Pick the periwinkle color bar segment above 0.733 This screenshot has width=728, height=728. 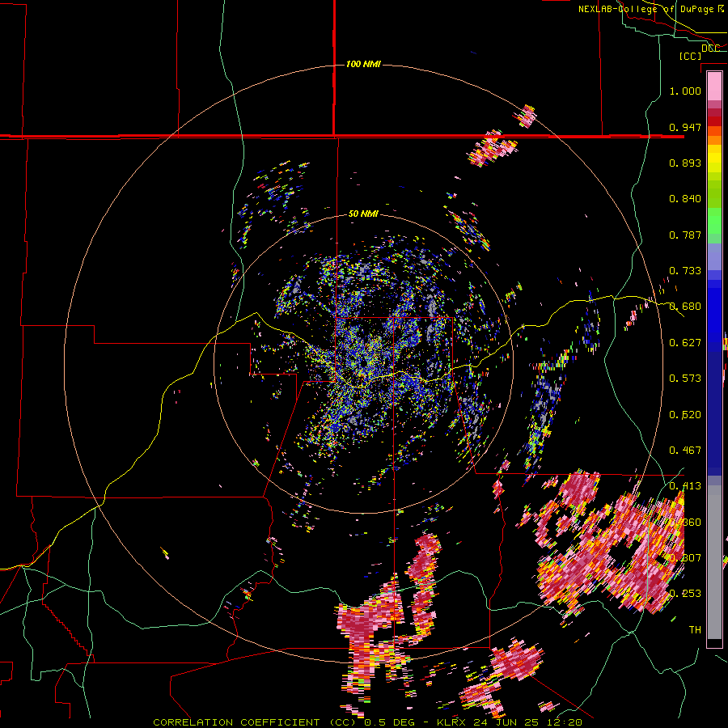coord(714,256)
